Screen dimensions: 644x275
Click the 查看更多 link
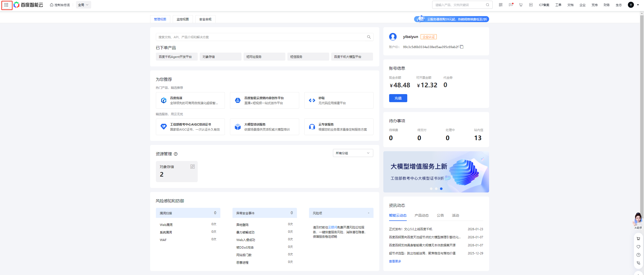point(395,262)
